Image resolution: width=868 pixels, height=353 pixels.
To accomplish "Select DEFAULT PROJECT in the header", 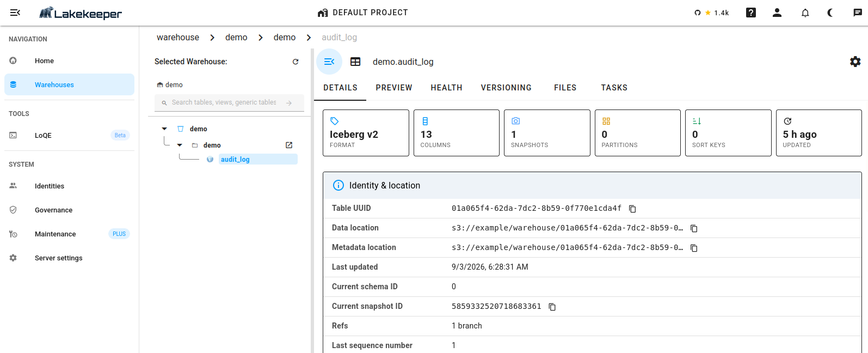I will click(363, 13).
